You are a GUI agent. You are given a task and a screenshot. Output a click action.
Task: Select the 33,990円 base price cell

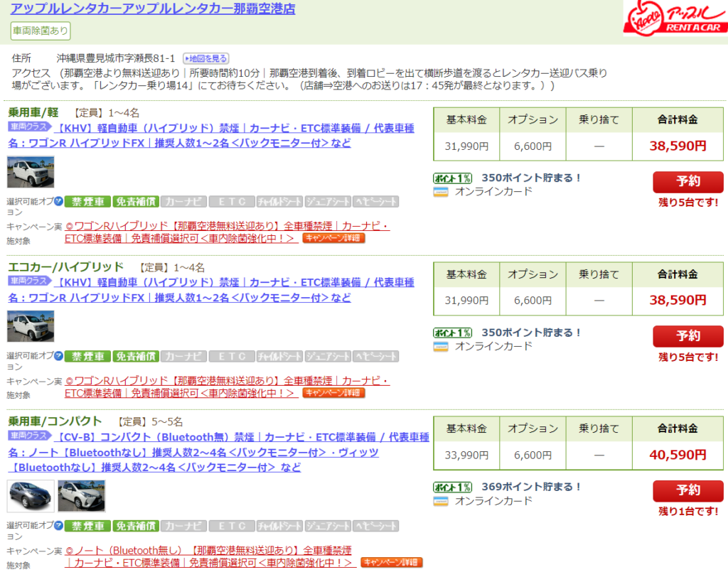click(x=466, y=455)
